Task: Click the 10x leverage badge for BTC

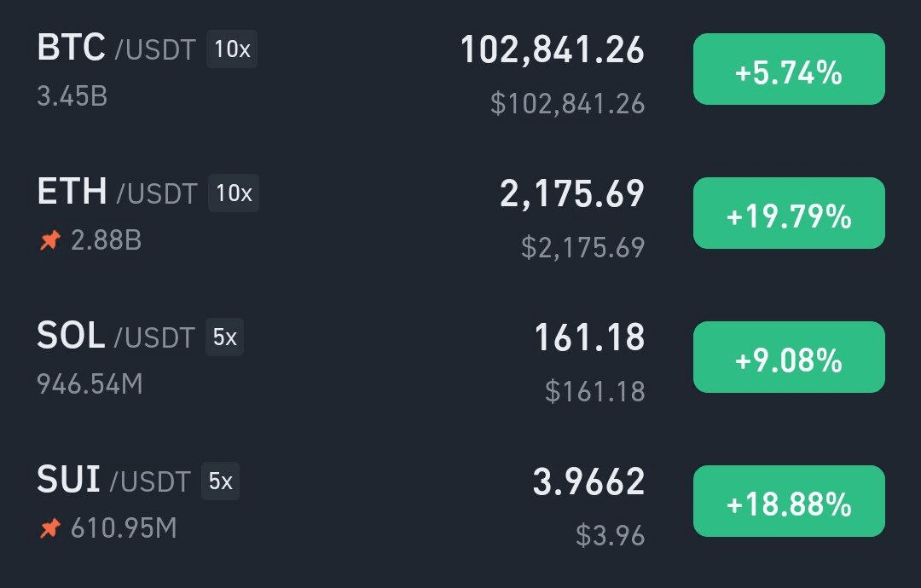Action: (x=232, y=49)
